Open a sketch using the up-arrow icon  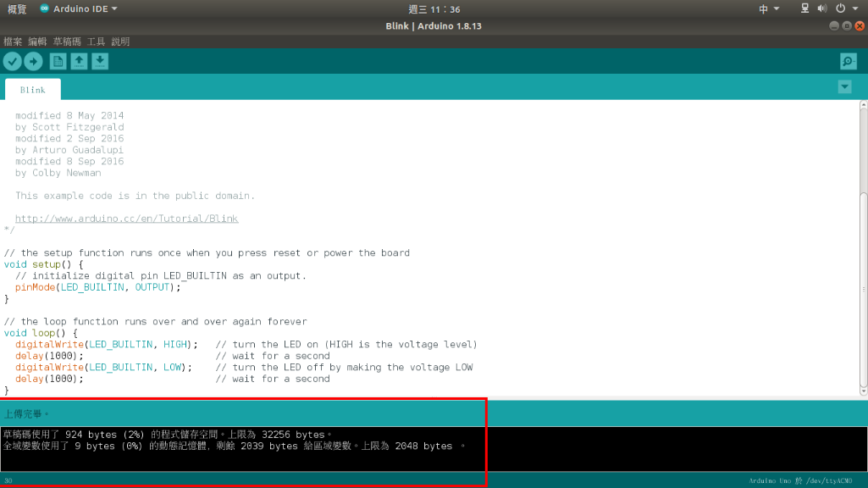(79, 62)
